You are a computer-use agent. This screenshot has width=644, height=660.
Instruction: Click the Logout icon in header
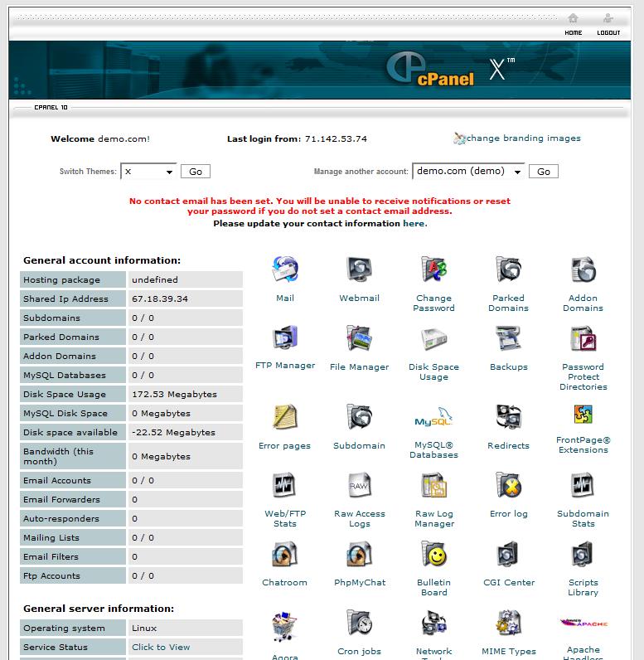(x=608, y=18)
